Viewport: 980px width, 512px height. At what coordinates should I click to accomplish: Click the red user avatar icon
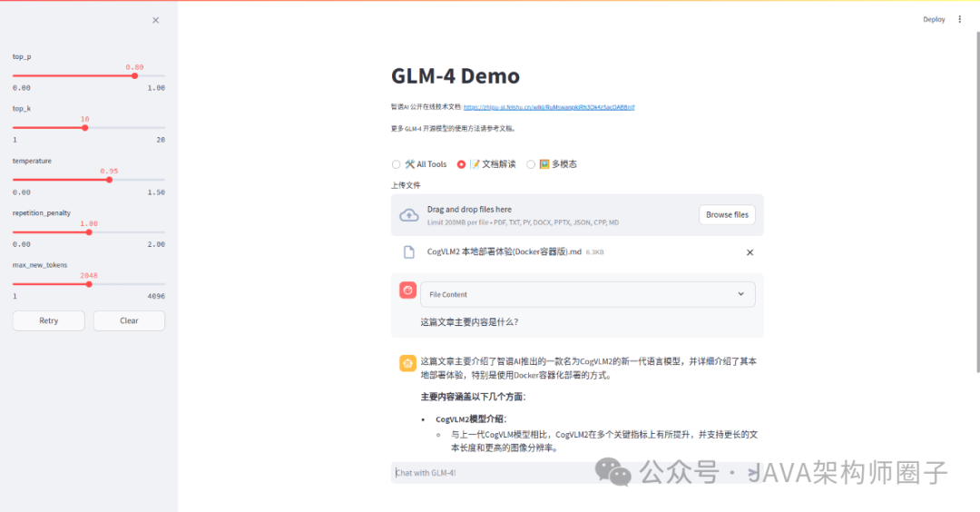407,290
